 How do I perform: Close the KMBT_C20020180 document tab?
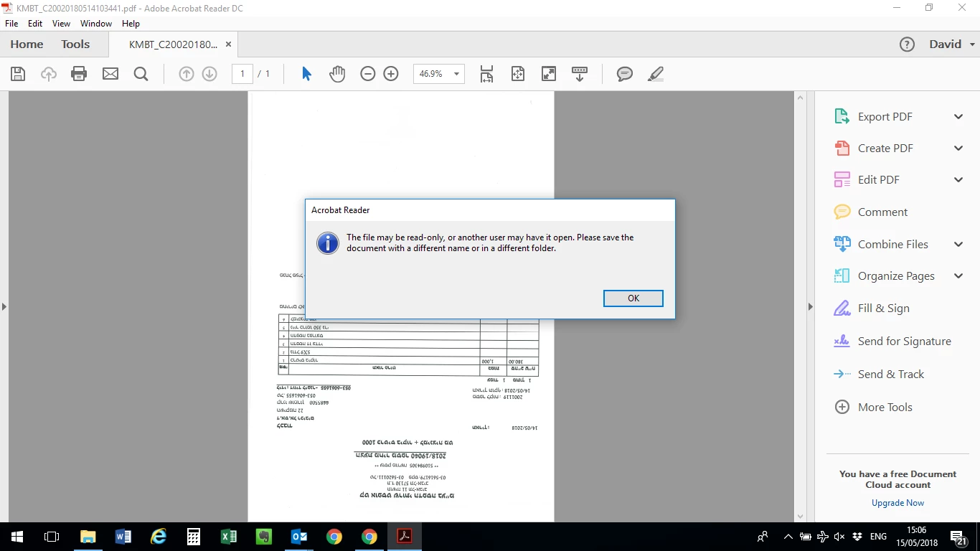[229, 44]
